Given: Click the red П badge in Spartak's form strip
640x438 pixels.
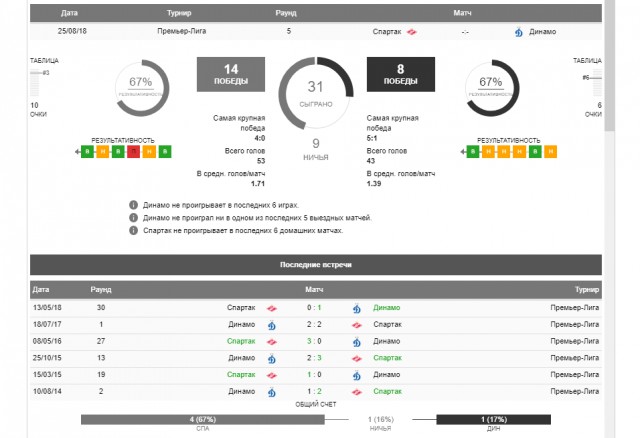Looking at the screenshot, I should [x=133, y=151].
